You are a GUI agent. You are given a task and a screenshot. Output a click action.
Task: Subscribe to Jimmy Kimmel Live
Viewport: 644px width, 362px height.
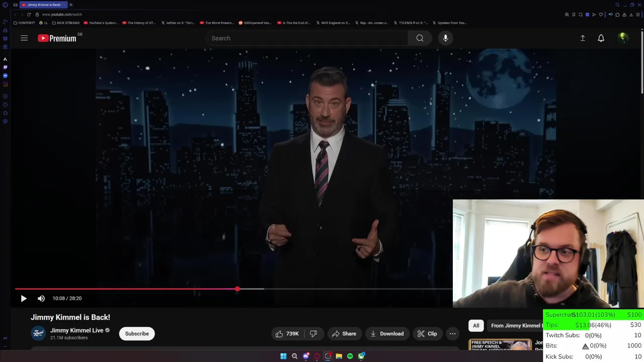pyautogui.click(x=137, y=334)
